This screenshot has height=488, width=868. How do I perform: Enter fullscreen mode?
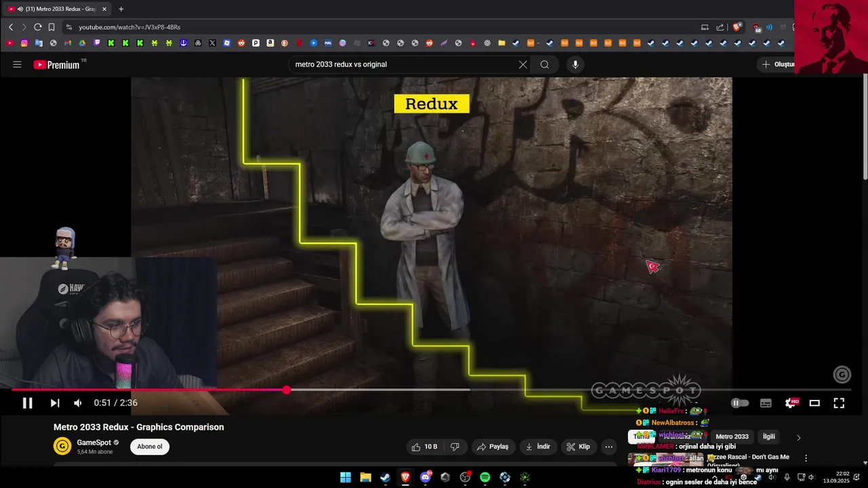[x=839, y=403]
